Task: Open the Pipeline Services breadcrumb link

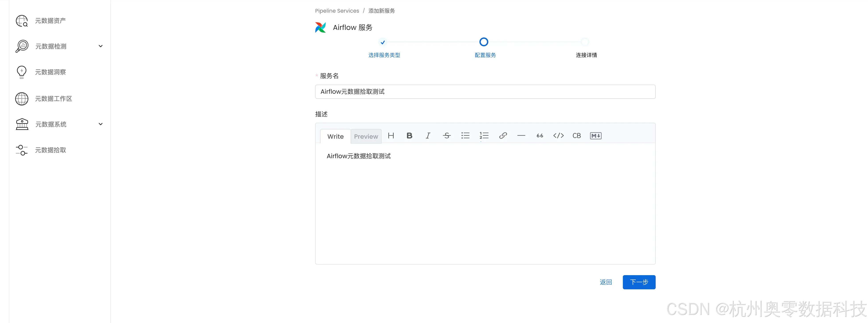Action: [337, 10]
